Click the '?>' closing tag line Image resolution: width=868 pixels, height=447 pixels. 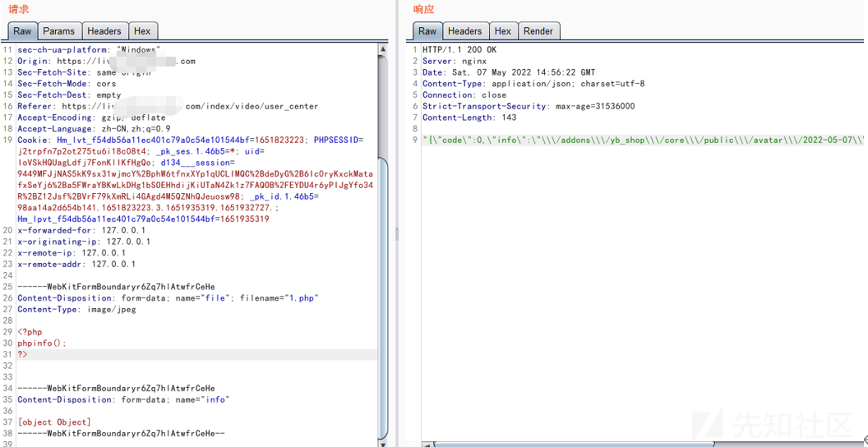click(x=23, y=355)
